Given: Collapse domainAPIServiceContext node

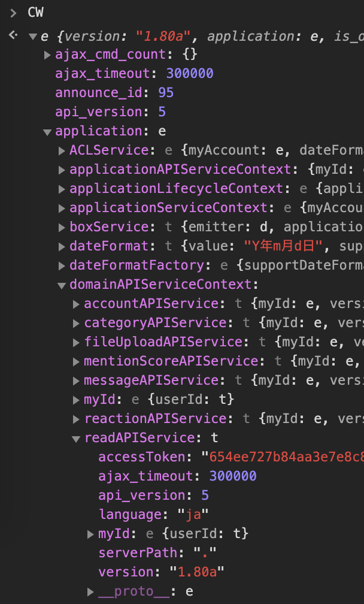Looking at the screenshot, I should pos(62,285).
